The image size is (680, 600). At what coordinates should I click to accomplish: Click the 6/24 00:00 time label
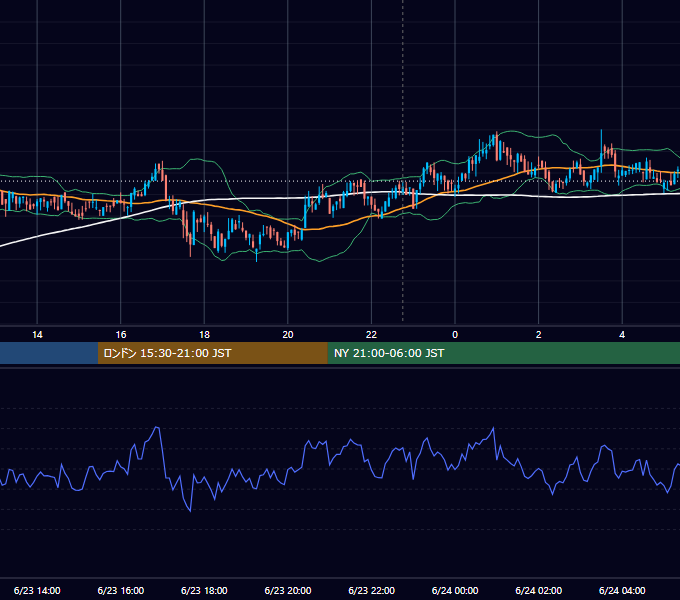(x=455, y=590)
